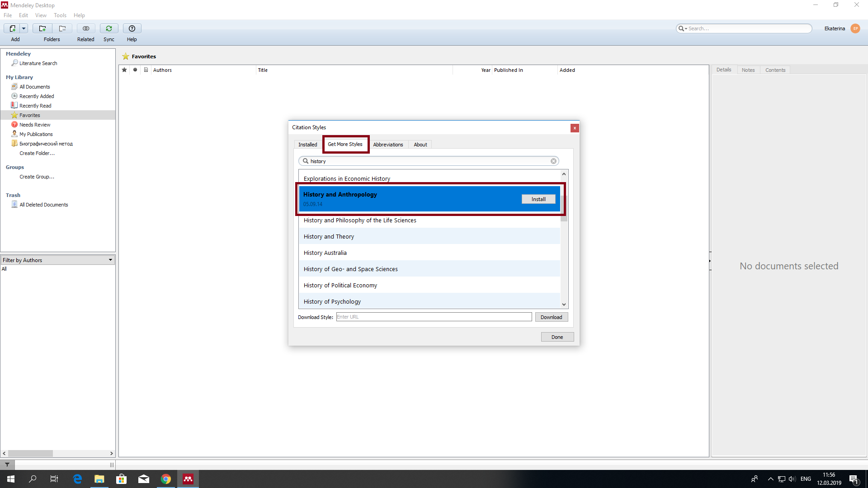This screenshot has height=488, width=868.
Task: Click Create Folder... in the sidebar
Action: point(37,153)
